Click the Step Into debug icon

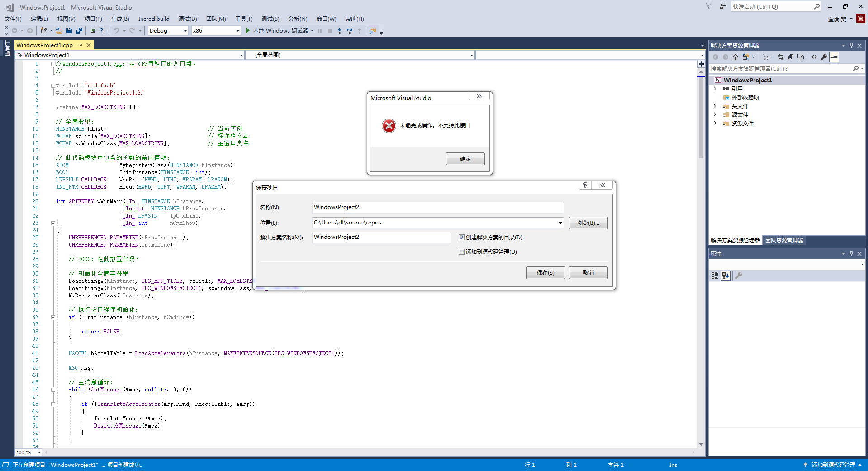point(340,31)
